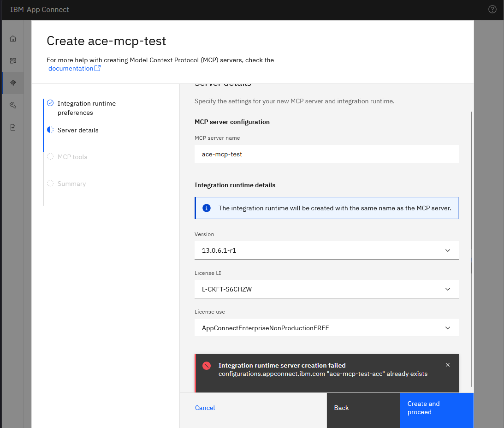Click the 'already exists' error detail text
This screenshot has height=428, width=504.
[407, 374]
